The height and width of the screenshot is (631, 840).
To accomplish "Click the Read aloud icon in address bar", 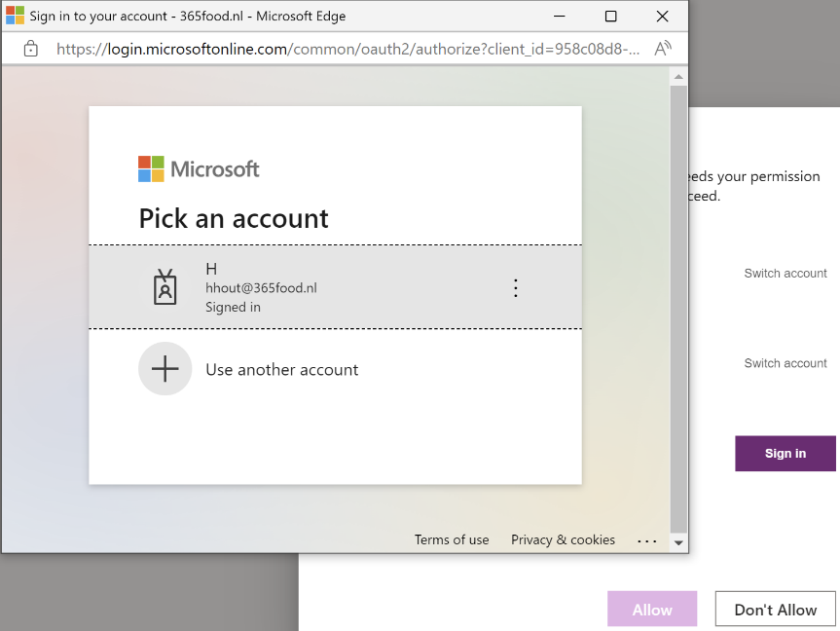I will click(x=663, y=48).
